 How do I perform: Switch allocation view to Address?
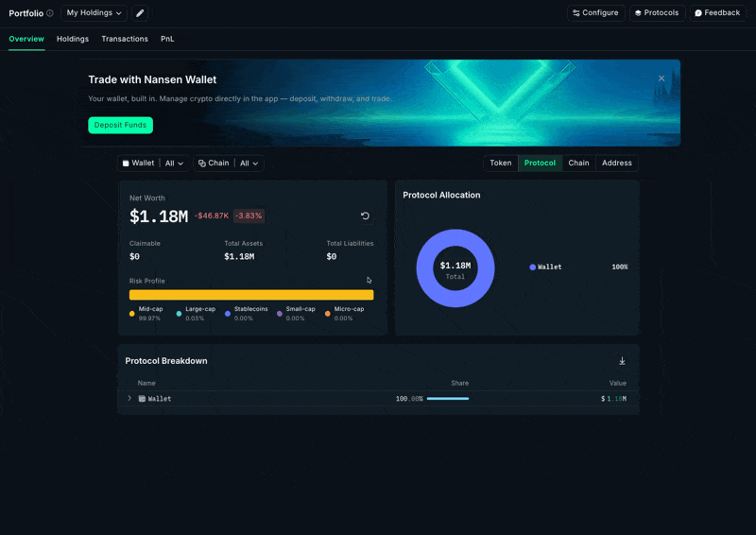pos(616,164)
